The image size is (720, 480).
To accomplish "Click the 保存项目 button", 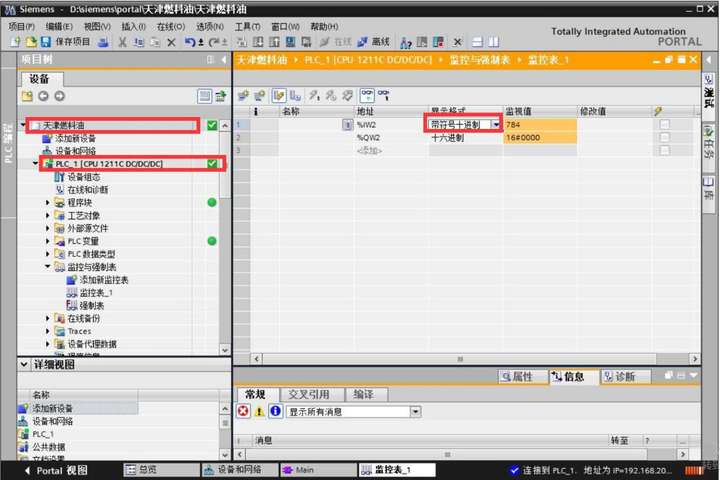I will coord(65,42).
